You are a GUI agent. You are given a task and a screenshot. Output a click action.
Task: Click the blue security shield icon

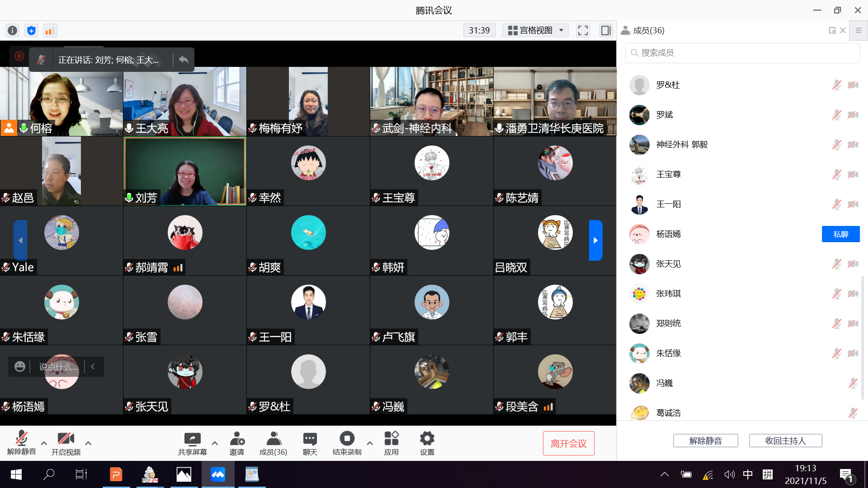[31, 30]
